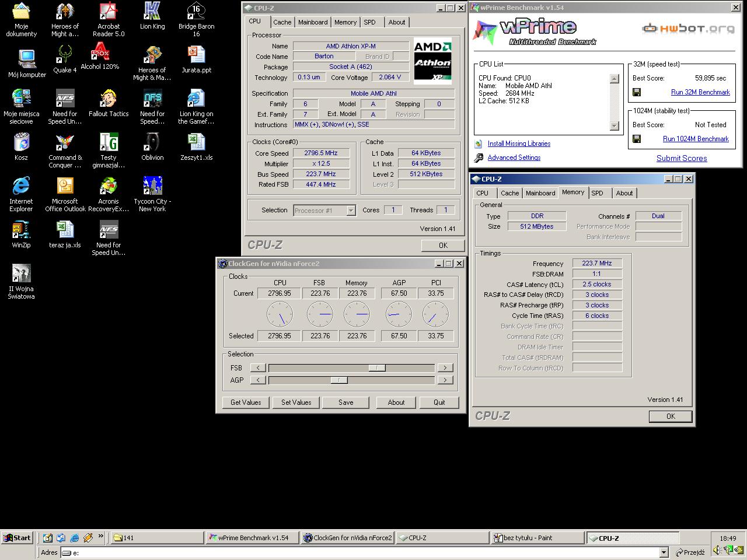Click Run 1024M Benchmark link

[696, 139]
